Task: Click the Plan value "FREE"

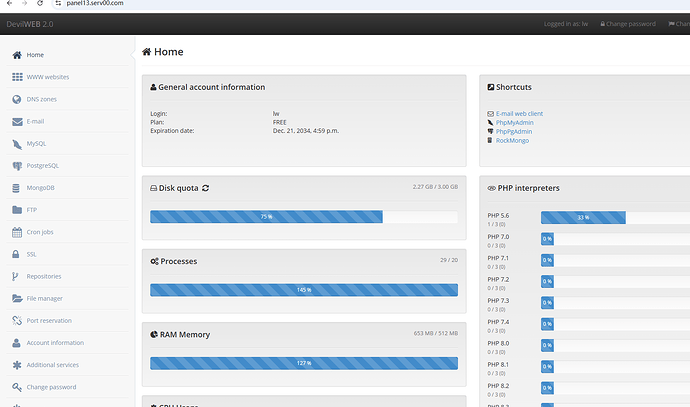Action: (x=279, y=122)
